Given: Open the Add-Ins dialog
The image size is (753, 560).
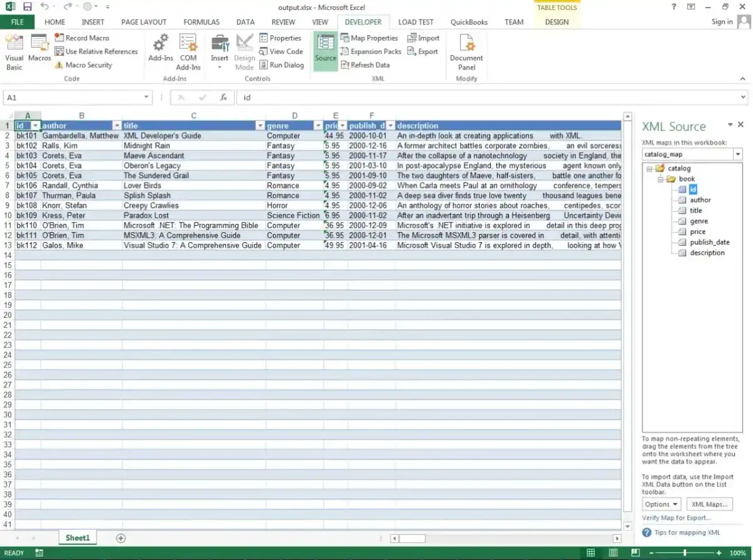Looking at the screenshot, I should (161, 49).
